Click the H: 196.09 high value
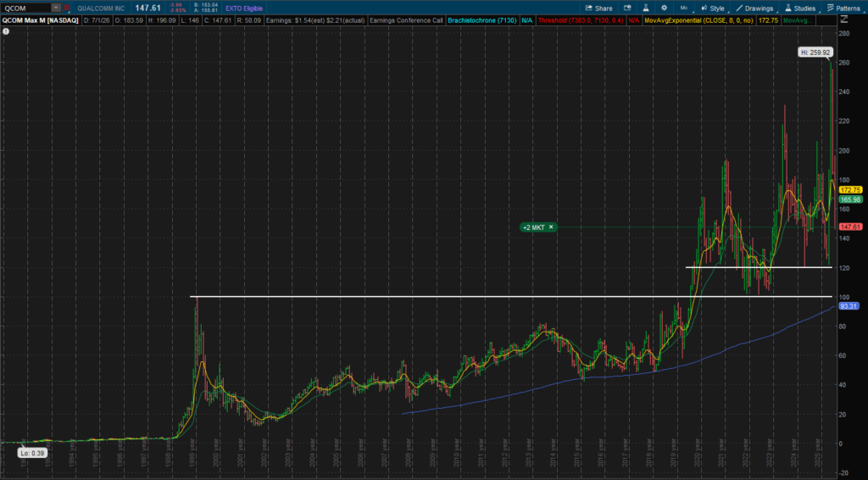This screenshot has width=868, height=480. [162, 20]
